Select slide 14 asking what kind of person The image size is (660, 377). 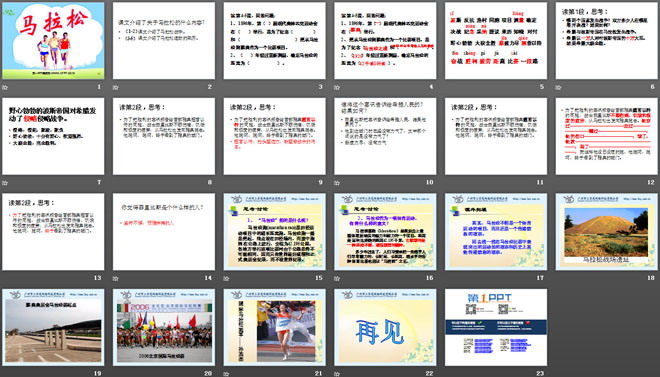[x=164, y=232]
